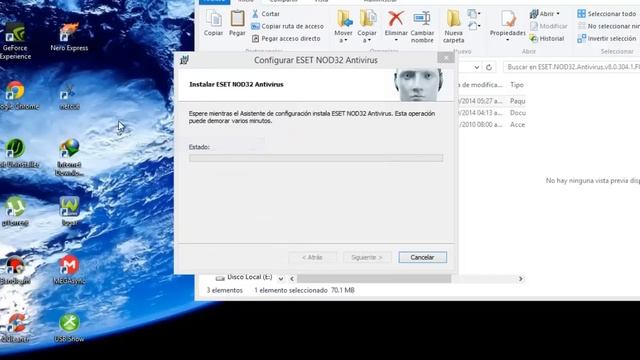Close the Configurar ESET NOD32 dialog
The width and height of the screenshot is (640, 360).
[446, 58]
